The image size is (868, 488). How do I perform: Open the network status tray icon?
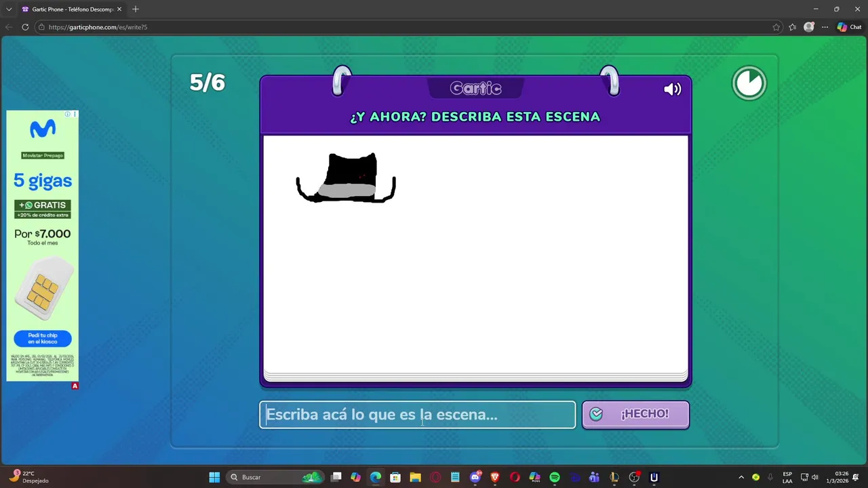[x=805, y=477]
